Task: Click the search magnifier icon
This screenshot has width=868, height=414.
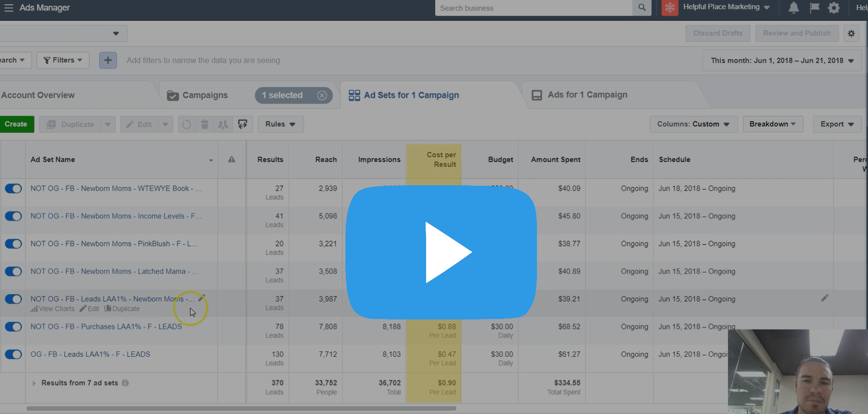Action: [x=642, y=8]
